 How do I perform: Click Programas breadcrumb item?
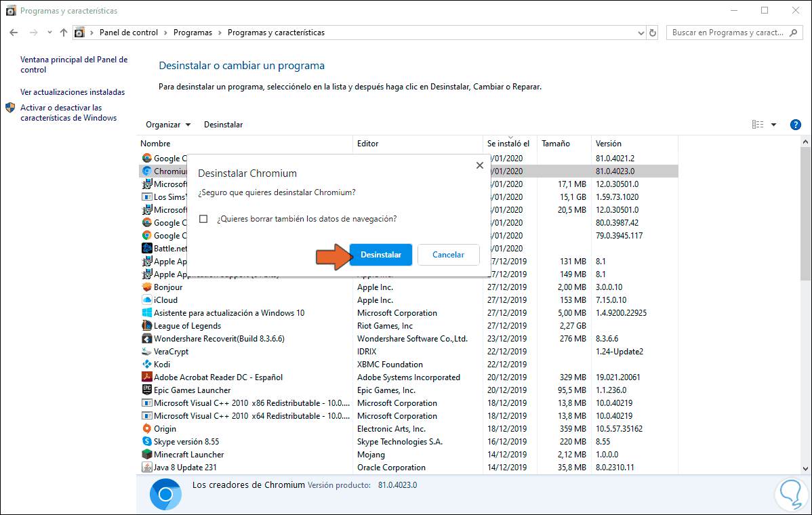[192, 33]
